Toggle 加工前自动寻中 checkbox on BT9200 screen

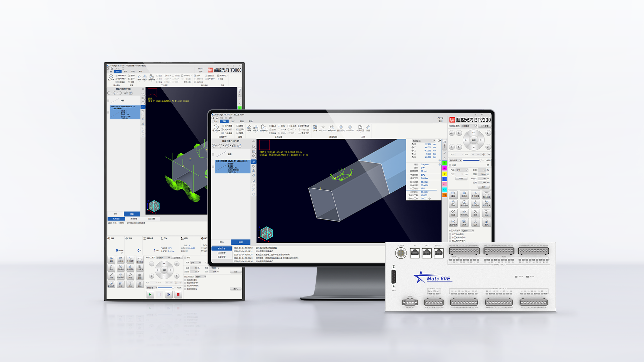(x=450, y=237)
